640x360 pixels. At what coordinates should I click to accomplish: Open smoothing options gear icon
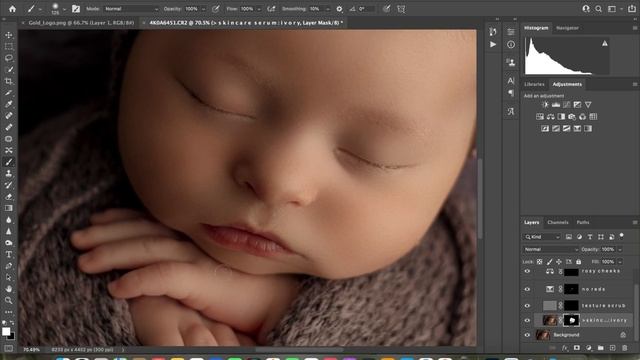click(339, 9)
